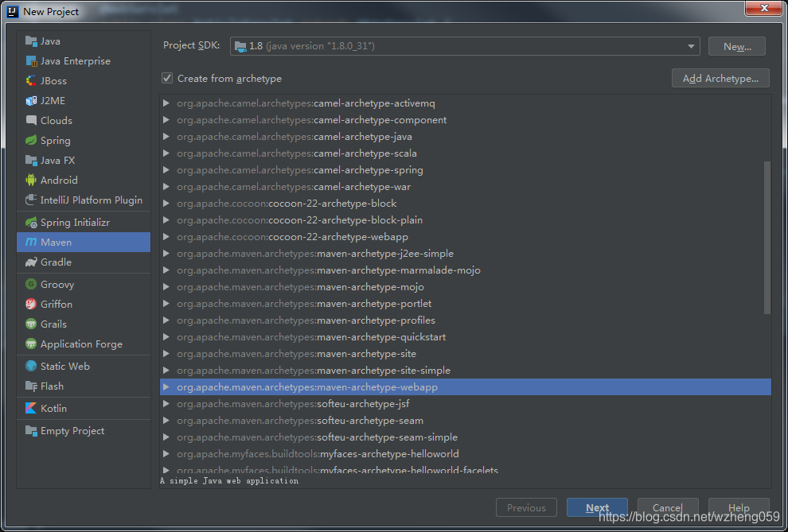The height and width of the screenshot is (532, 788).
Task: Select camel-archetype-java row
Action: point(466,137)
